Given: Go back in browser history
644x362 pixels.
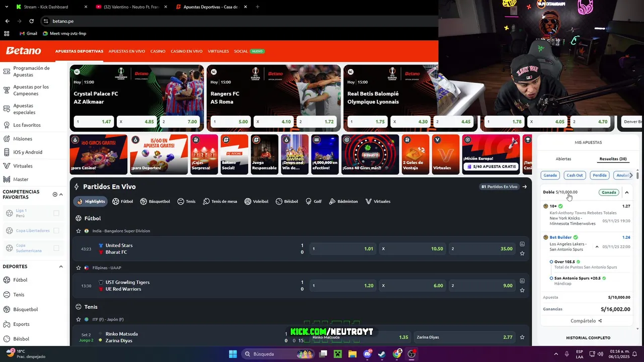Looking at the screenshot, I should 7,21.
